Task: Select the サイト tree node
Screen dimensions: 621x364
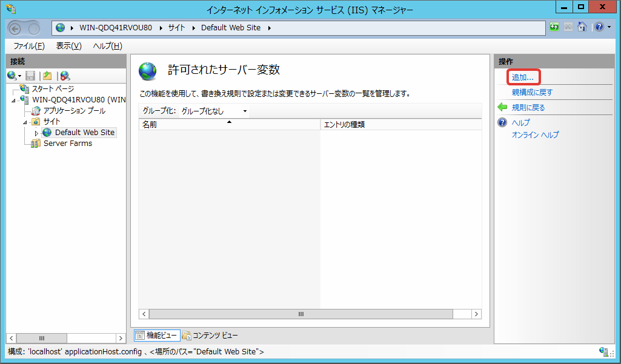Action: pos(52,121)
